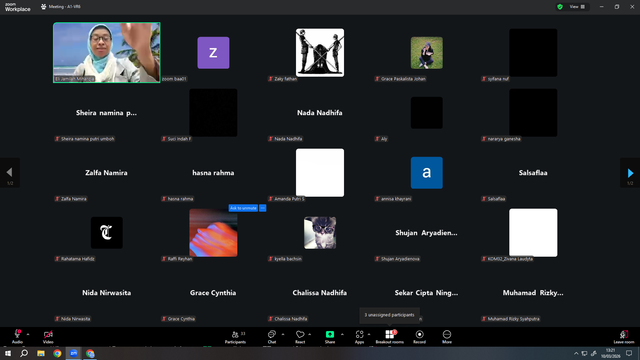Open the Participants panel
Screen dimensions: 640x360
(x=236, y=337)
